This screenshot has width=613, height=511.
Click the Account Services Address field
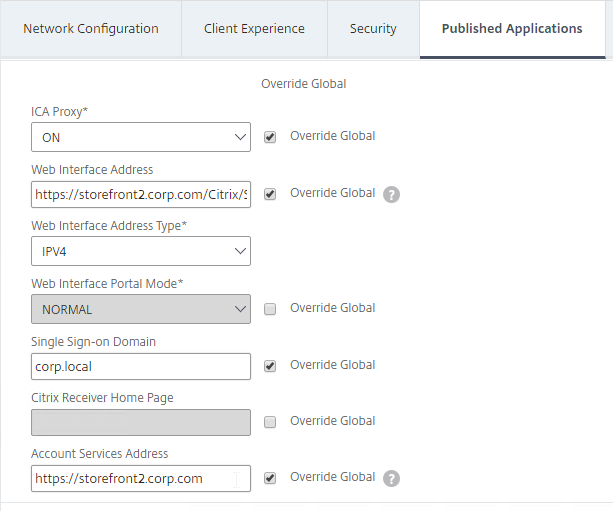141,478
